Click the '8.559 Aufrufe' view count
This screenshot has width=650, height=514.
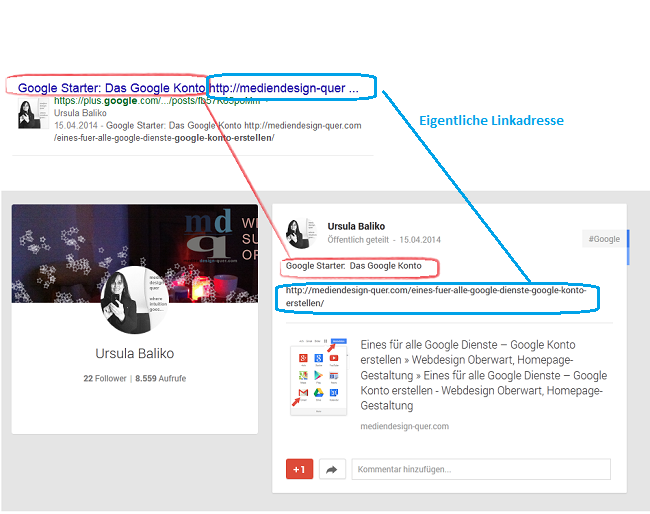[x=161, y=378]
